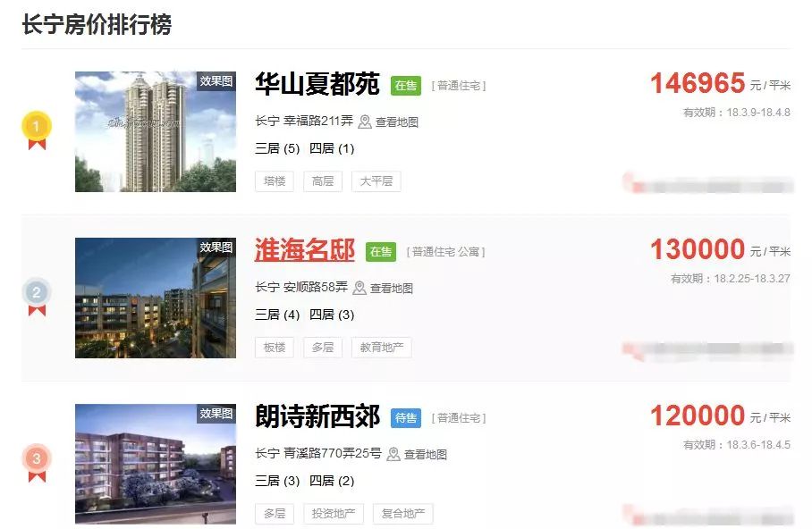Screen dimensions: 812x529
Task: Select the 复合地产 tag
Action: point(403,514)
